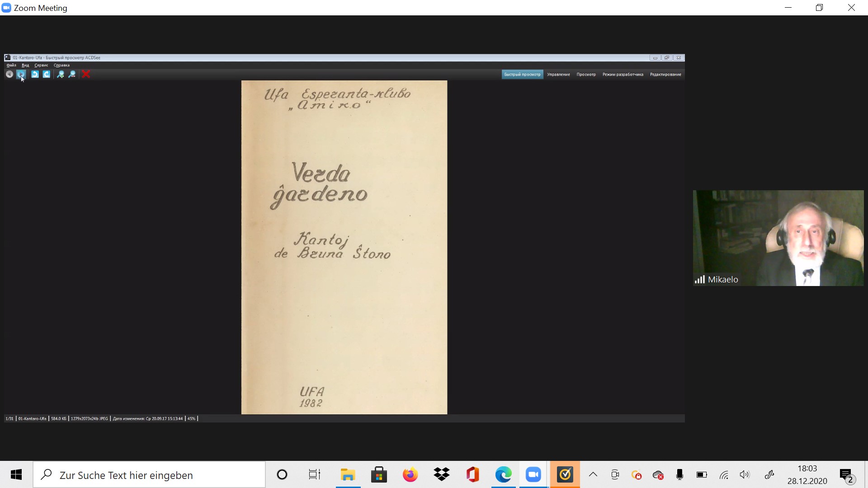
Task: Open the Вид menu
Action: point(25,65)
